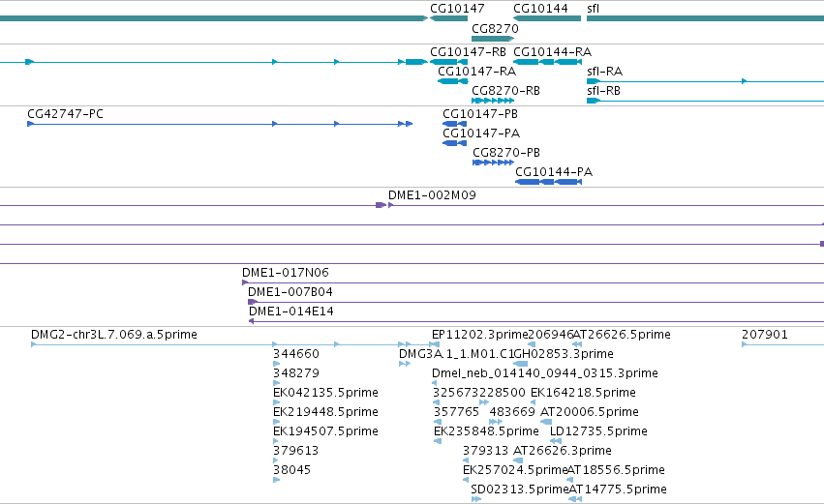This screenshot has width=824, height=504.
Task: Click EST DMG3A.1_1.M01.C1 label
Action: tap(456, 354)
